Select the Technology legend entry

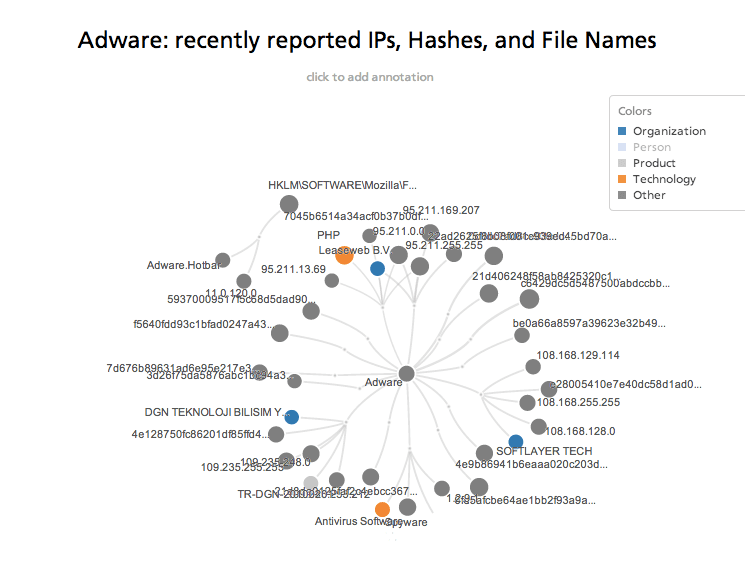(x=664, y=179)
